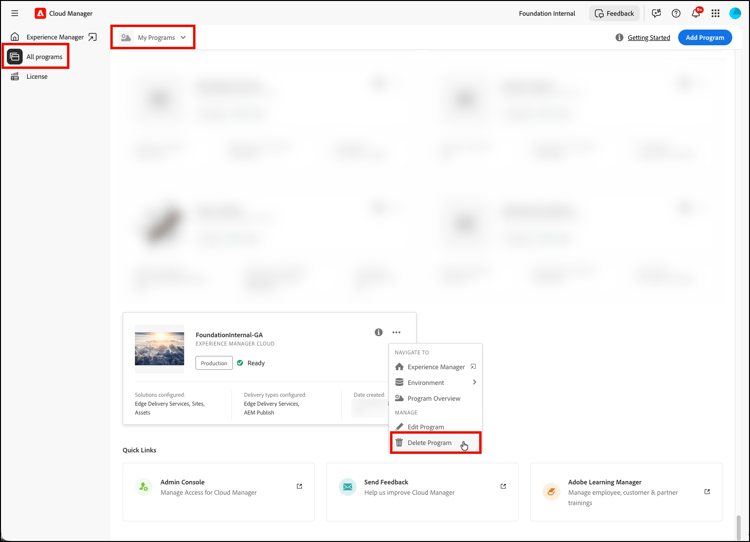Choose Edit Program in context menu
This screenshot has width=750, height=542.
(435, 427)
